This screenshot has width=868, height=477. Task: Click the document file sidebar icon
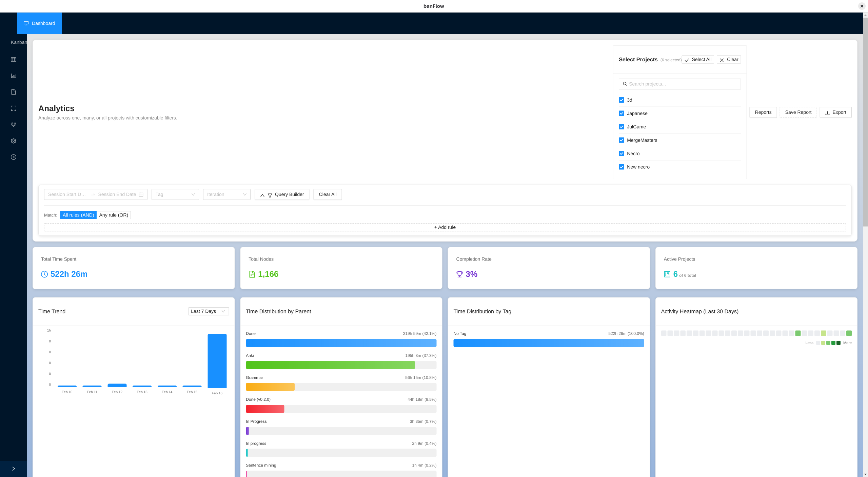[14, 92]
